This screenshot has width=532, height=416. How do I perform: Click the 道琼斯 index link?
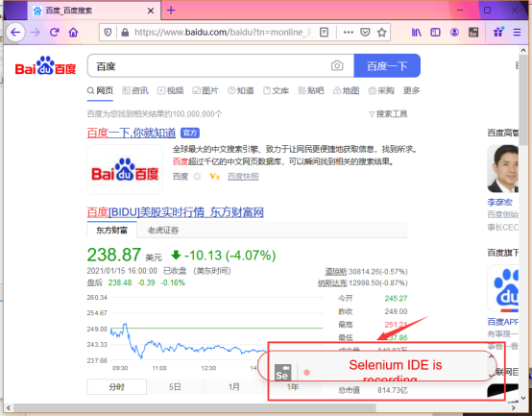tap(336, 272)
